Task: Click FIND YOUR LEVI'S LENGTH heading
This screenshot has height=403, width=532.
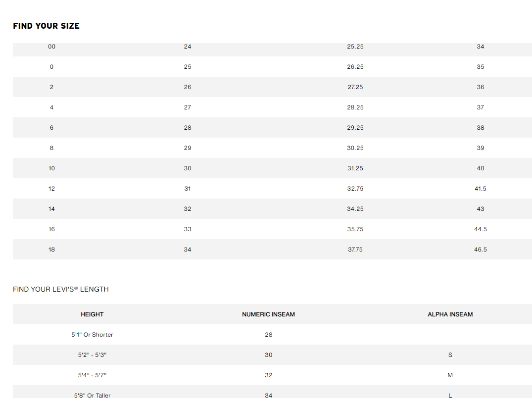Action: (x=61, y=289)
